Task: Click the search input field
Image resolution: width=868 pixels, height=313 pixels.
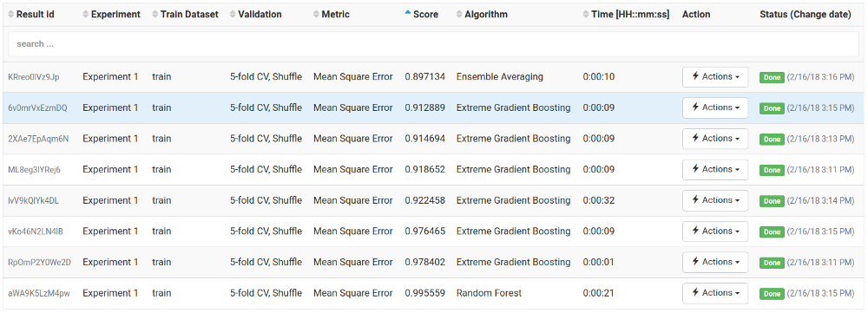Action: 433,43
